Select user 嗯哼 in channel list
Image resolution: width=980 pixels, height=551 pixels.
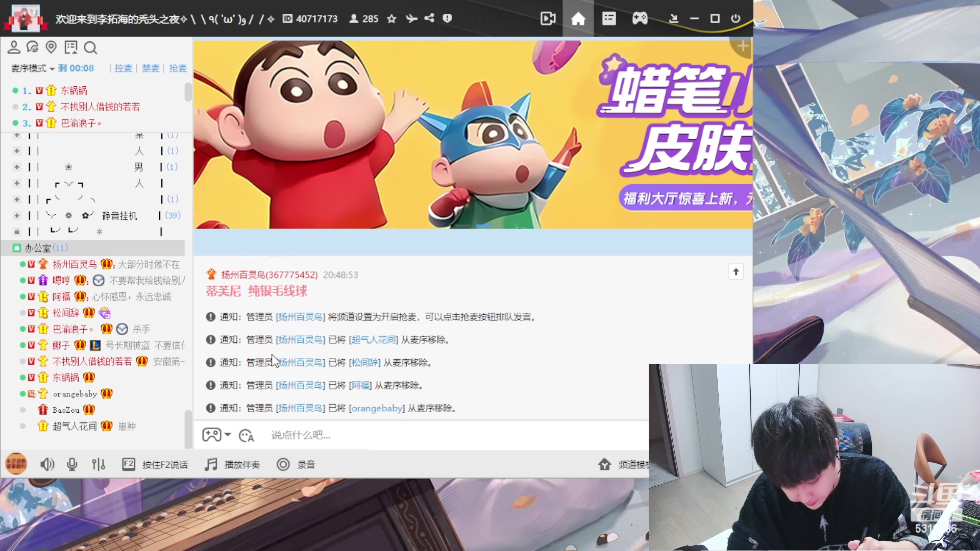click(x=61, y=281)
